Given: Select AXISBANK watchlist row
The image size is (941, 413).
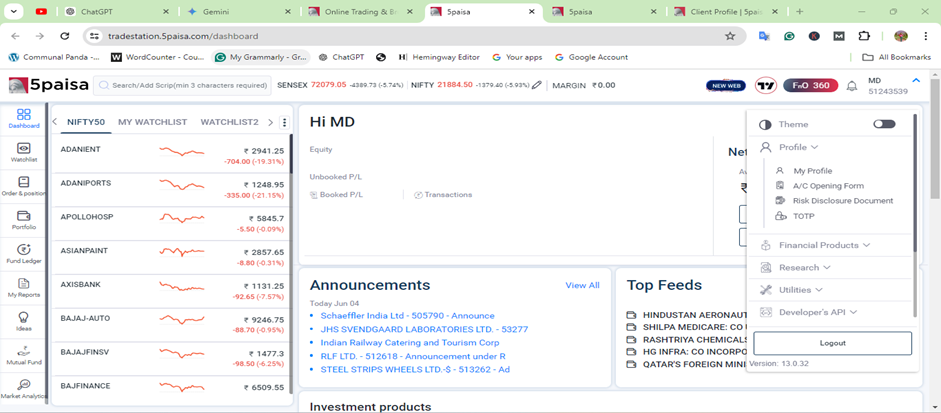Looking at the screenshot, I should click(170, 291).
